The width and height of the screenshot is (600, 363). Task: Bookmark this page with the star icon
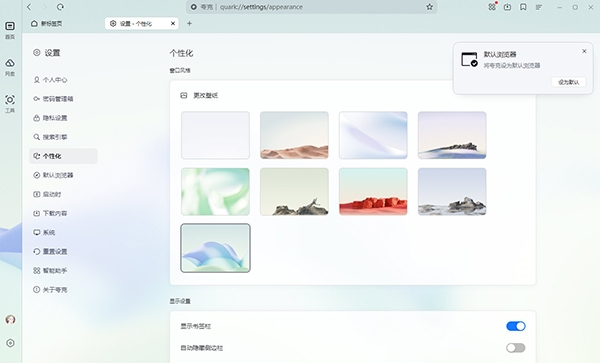[x=430, y=7]
